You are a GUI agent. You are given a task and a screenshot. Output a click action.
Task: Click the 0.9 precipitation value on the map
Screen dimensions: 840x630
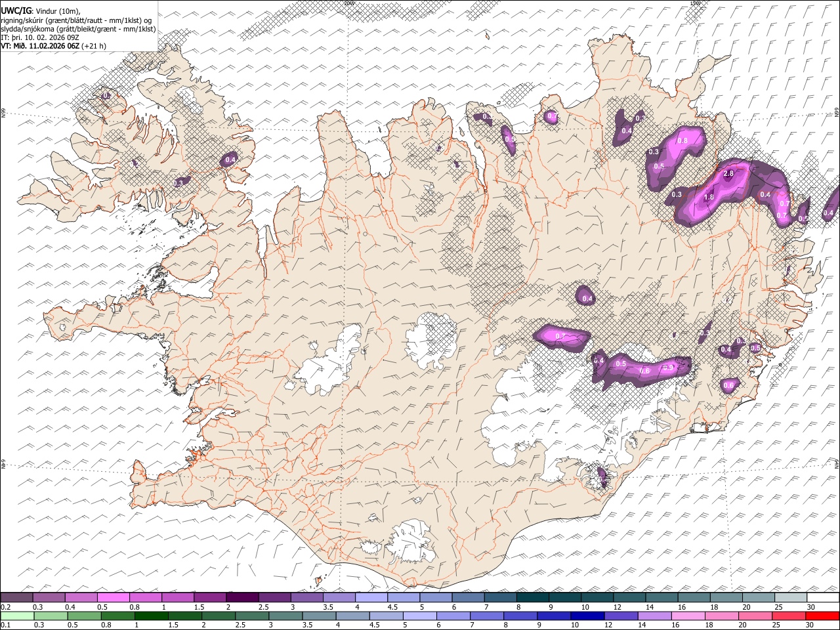click(668, 368)
